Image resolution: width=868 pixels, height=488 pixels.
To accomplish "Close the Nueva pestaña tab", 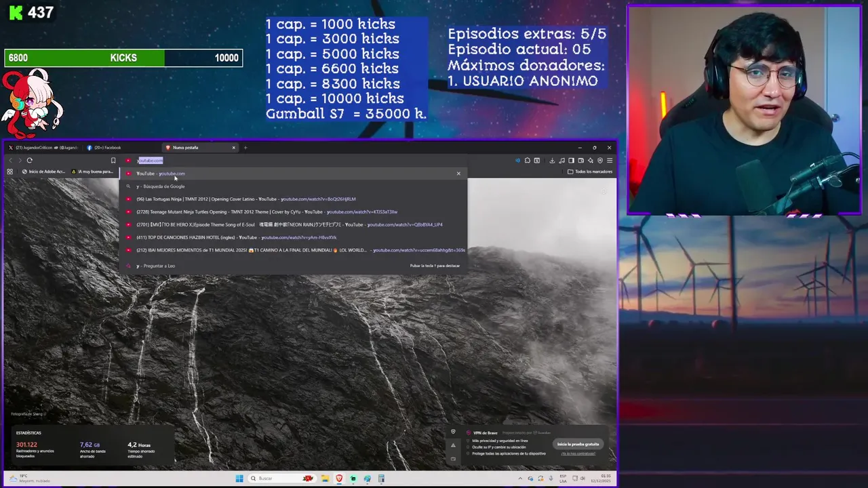I will coord(233,148).
